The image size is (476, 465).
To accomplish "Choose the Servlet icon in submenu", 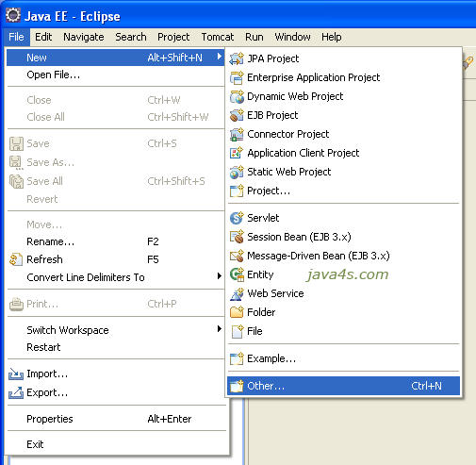I will click(x=237, y=218).
